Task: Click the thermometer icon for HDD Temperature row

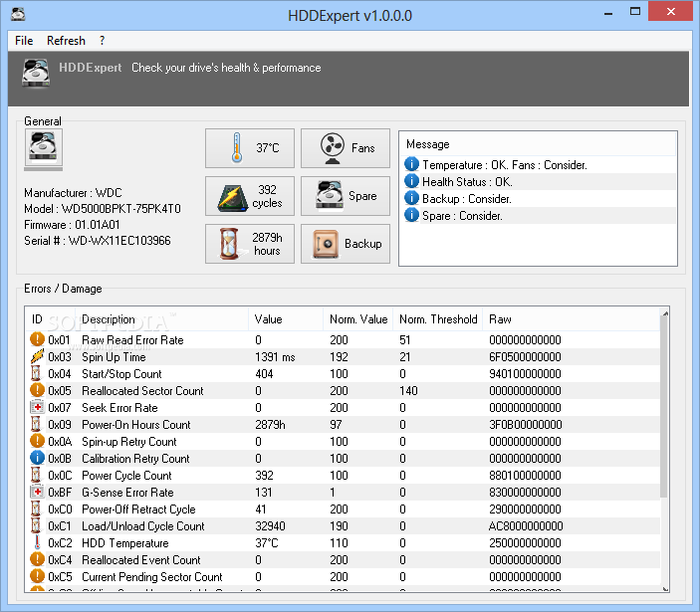Action: pos(38,543)
